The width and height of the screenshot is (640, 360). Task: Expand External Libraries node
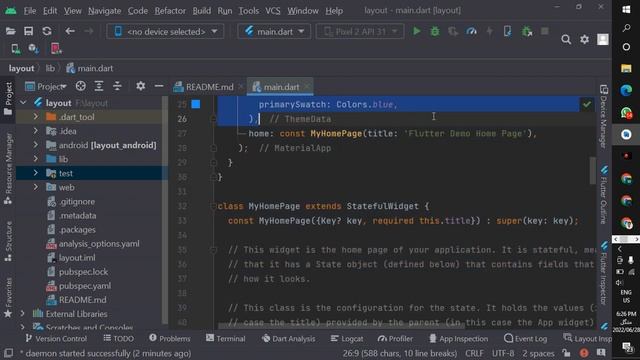coord(23,313)
